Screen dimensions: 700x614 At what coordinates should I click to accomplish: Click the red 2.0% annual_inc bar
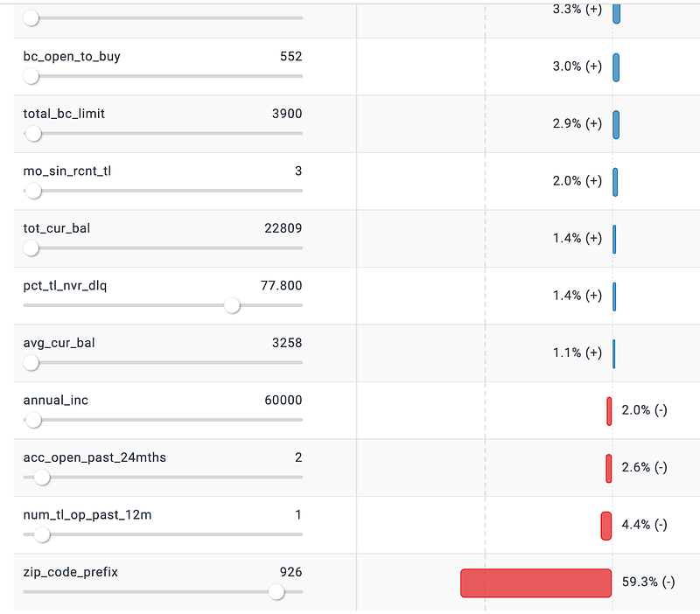[609, 411]
